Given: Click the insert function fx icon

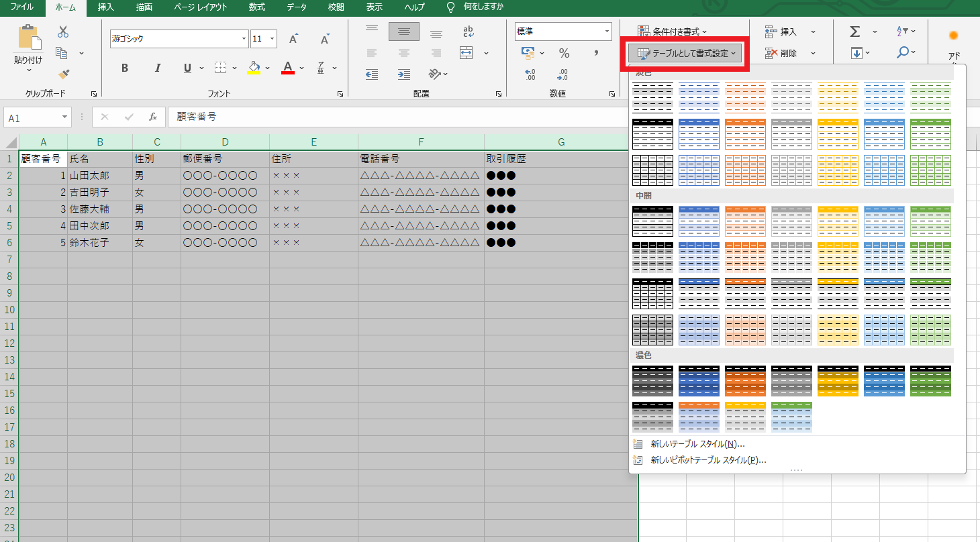Looking at the screenshot, I should (153, 117).
